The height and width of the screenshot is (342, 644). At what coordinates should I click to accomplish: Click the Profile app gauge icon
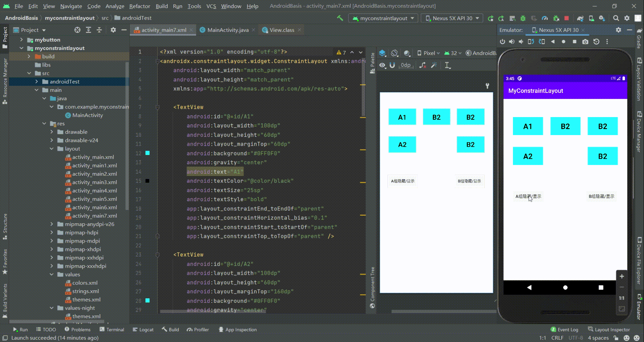pos(545,18)
